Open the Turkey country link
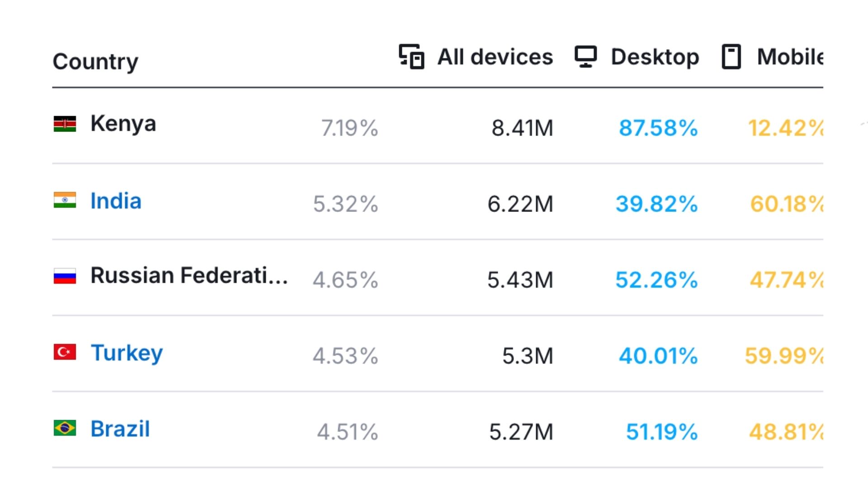The width and height of the screenshot is (868, 488). click(x=127, y=353)
